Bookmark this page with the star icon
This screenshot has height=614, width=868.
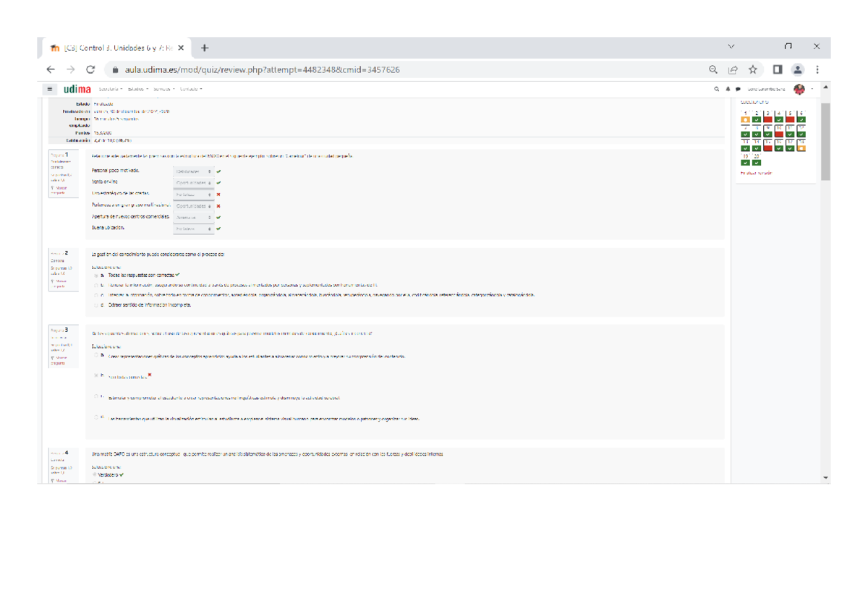point(753,70)
